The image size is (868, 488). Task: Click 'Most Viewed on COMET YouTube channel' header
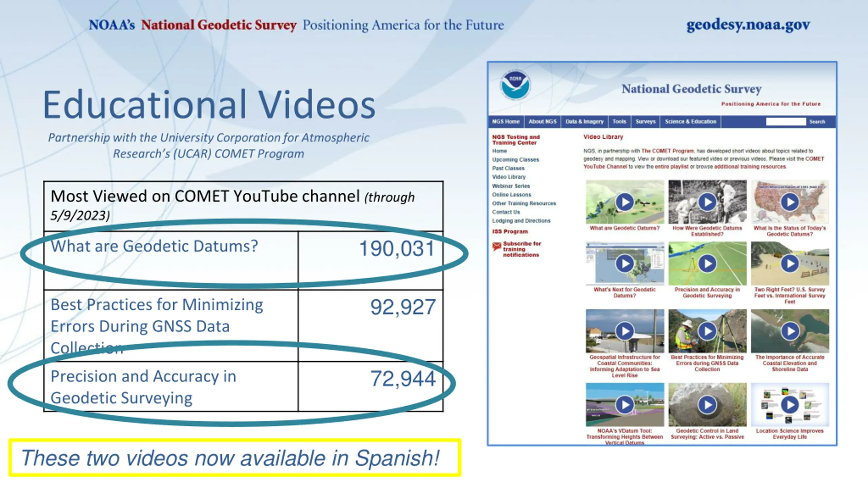tap(243, 206)
